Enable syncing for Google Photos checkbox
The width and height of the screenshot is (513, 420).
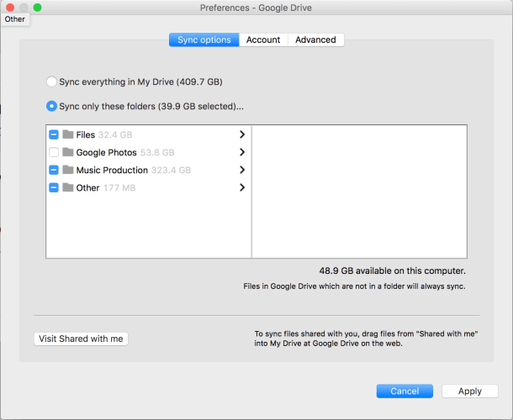(x=54, y=152)
